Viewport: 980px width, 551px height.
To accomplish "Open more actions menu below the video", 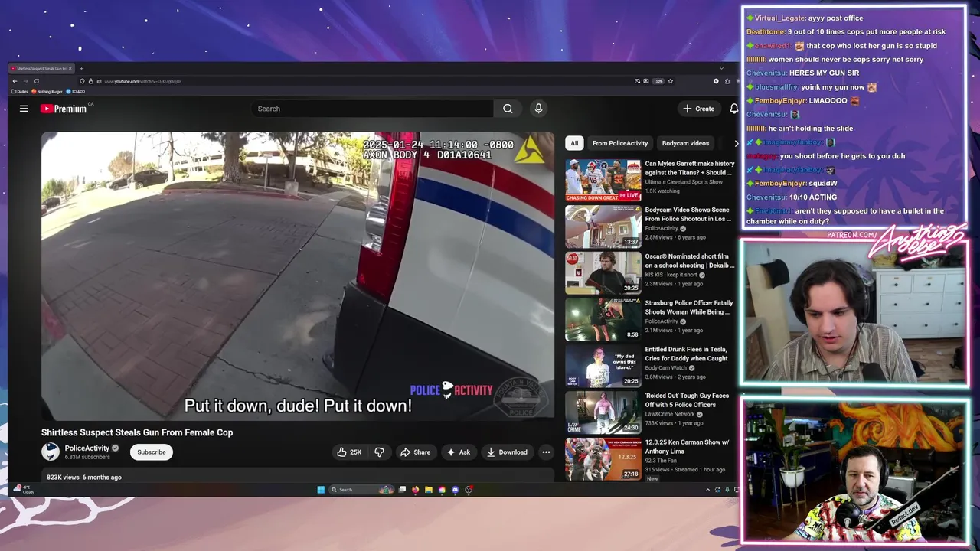I will click(x=546, y=452).
